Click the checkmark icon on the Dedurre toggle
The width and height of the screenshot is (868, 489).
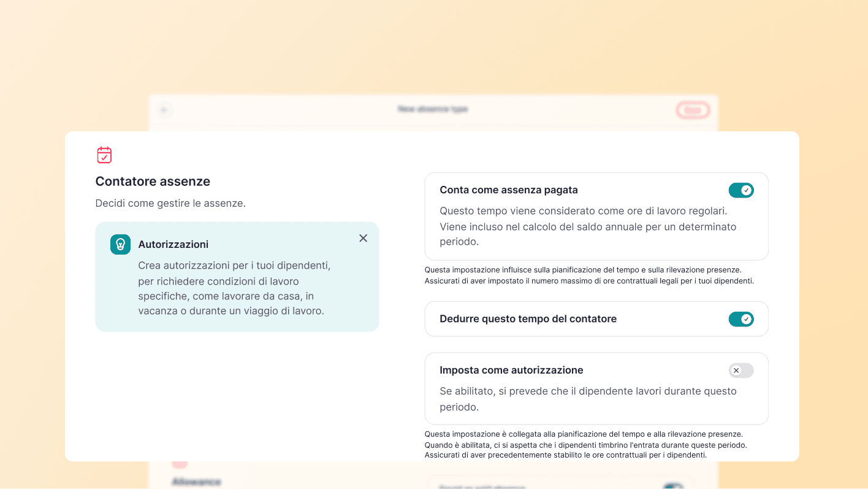pos(745,319)
